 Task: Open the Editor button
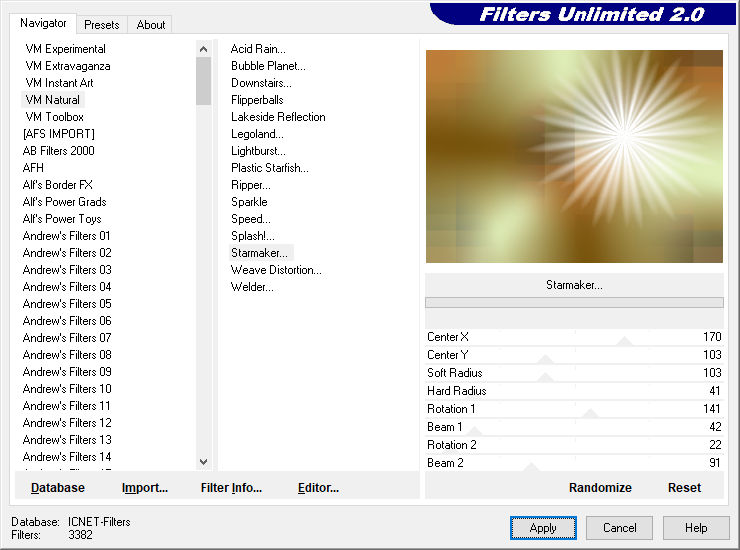click(x=319, y=488)
